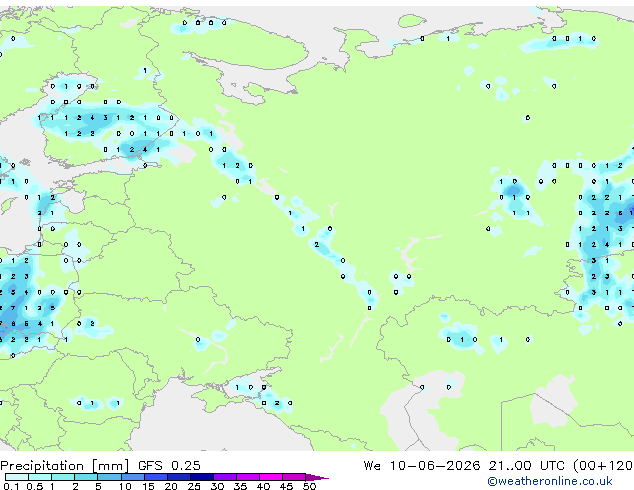Click the legend scale label '40'
634x490 pixels.
(x=263, y=486)
